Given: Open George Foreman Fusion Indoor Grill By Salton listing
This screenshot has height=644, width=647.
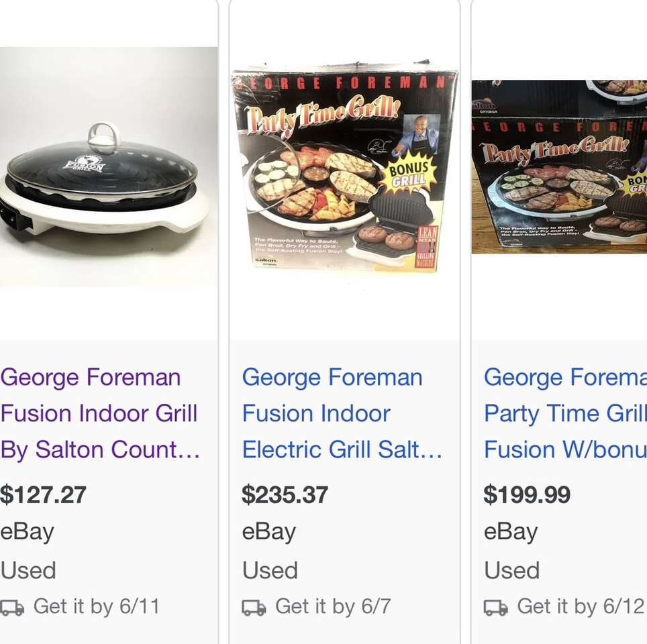Looking at the screenshot, I should pos(101,413).
